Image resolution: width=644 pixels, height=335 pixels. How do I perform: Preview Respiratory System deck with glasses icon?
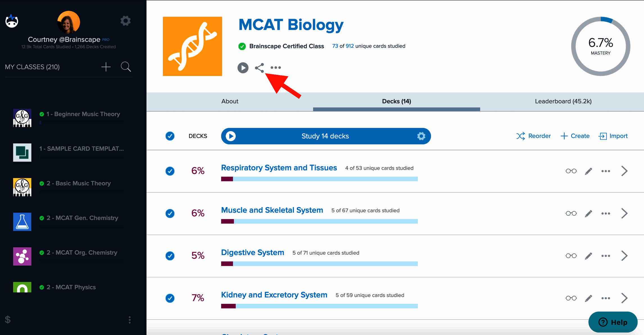click(x=571, y=171)
